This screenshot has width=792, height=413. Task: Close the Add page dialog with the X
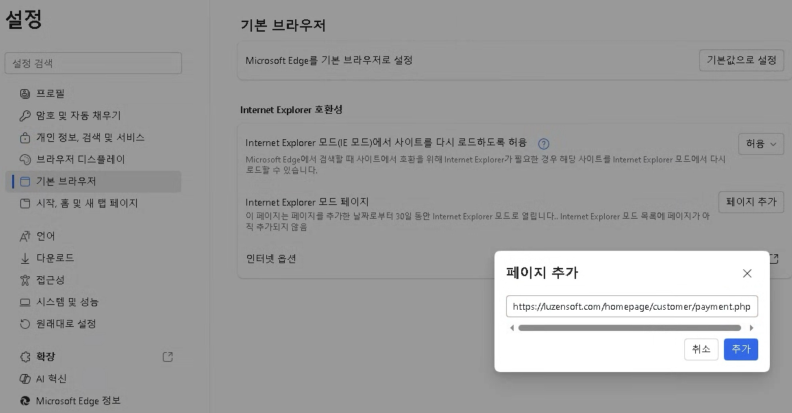coord(747,273)
